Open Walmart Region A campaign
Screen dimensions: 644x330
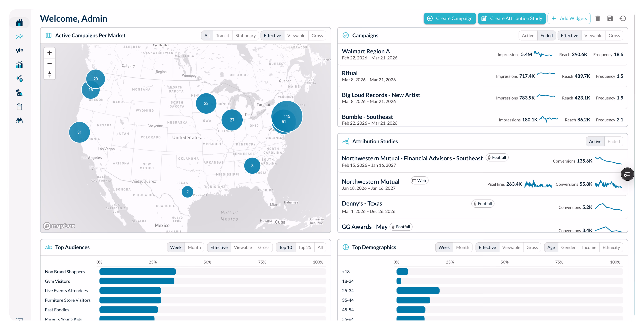(482, 54)
